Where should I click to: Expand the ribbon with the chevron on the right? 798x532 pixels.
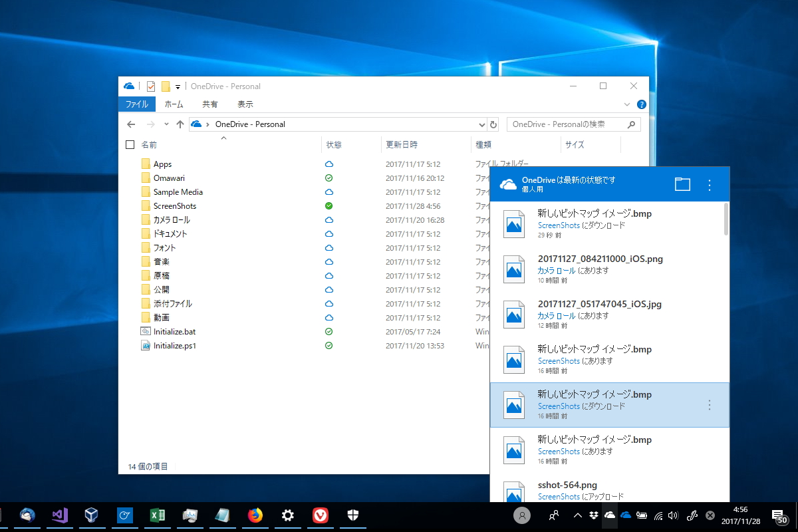626,104
